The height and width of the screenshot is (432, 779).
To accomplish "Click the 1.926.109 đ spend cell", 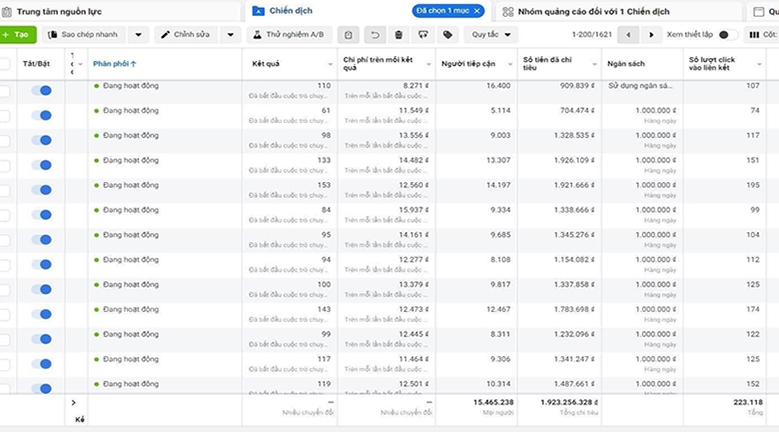I will [574, 160].
